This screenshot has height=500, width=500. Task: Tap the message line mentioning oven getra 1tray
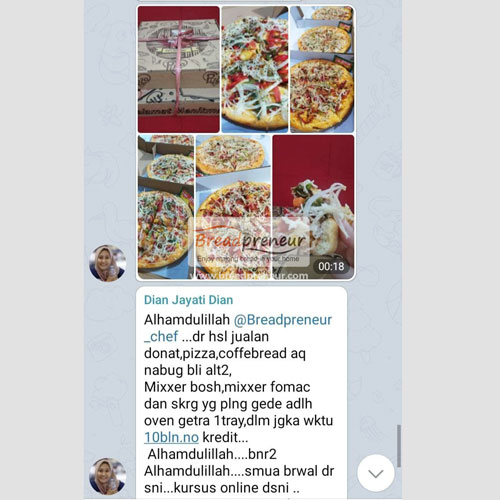coord(238,421)
